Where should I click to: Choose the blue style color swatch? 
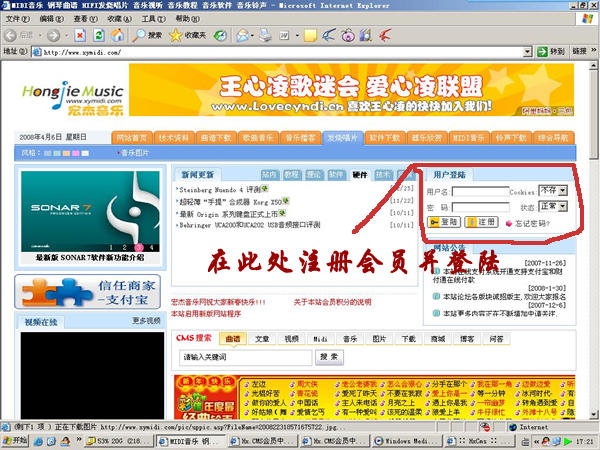pyautogui.click(x=47, y=153)
